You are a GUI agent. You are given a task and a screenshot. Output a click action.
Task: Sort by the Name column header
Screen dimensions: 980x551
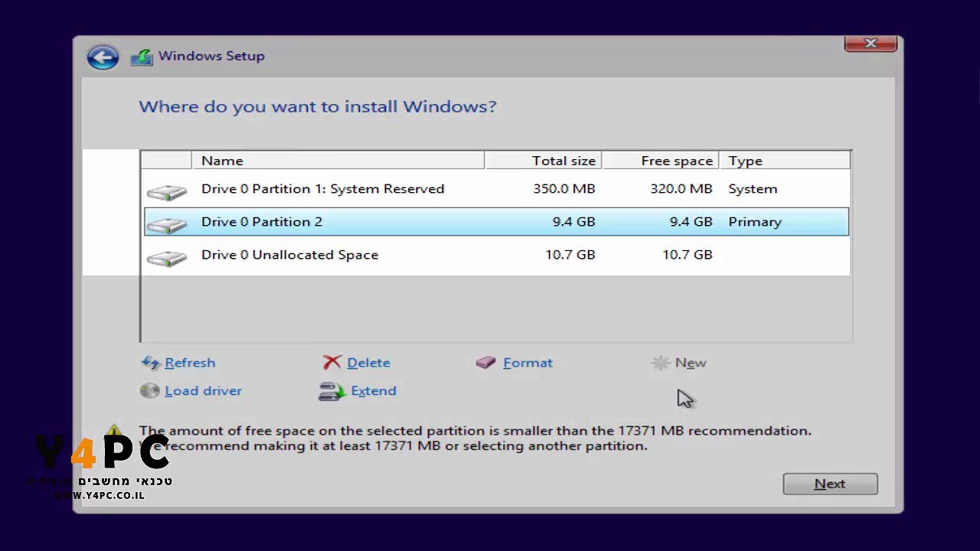pos(338,161)
